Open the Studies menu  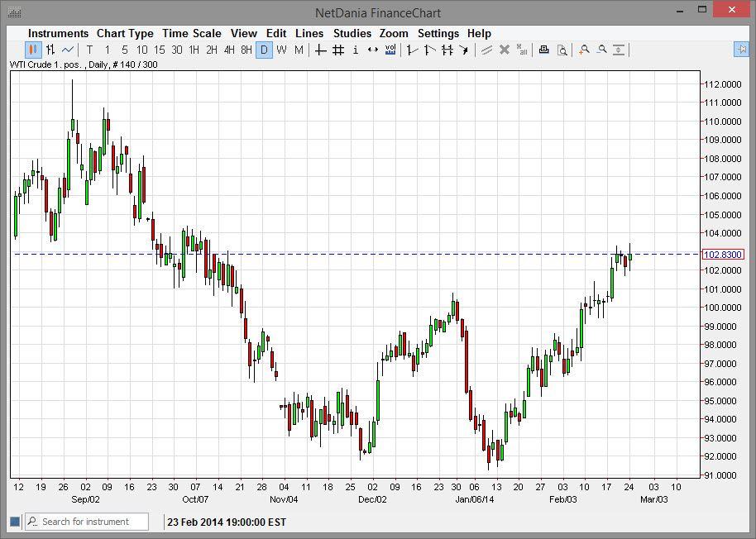point(352,33)
